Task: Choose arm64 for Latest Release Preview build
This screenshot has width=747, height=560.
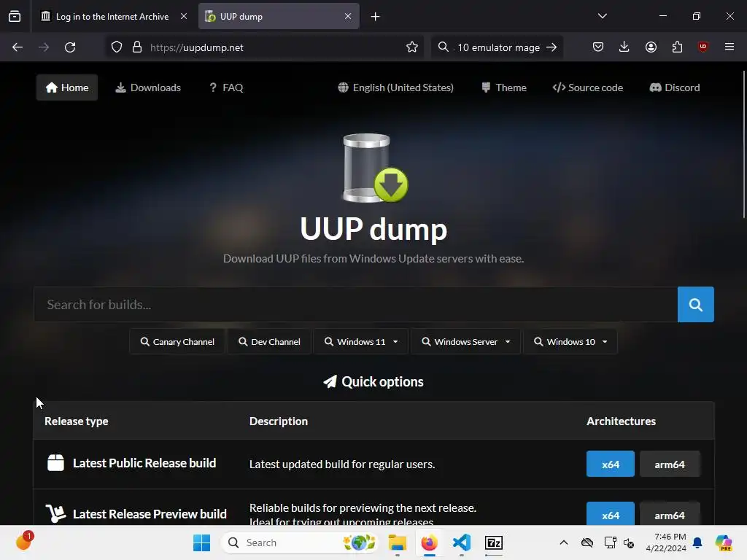Action: (x=670, y=514)
